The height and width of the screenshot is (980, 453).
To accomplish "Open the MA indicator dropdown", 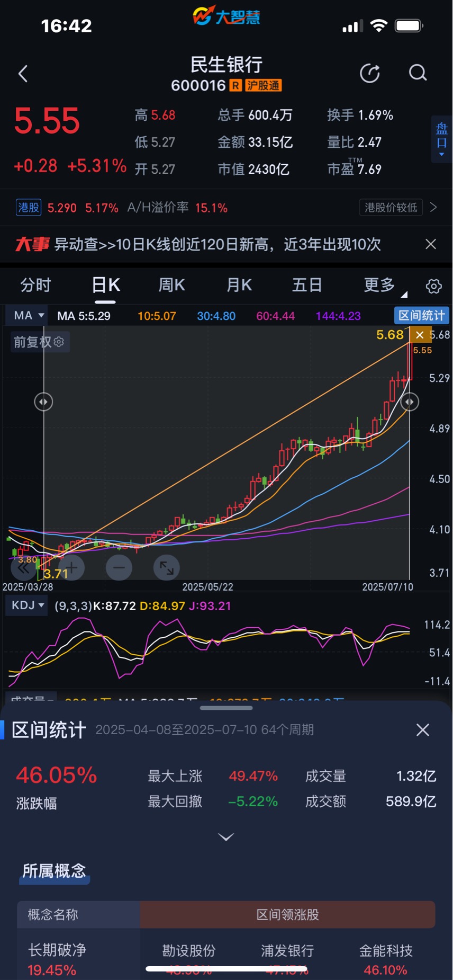I will pyautogui.click(x=28, y=315).
